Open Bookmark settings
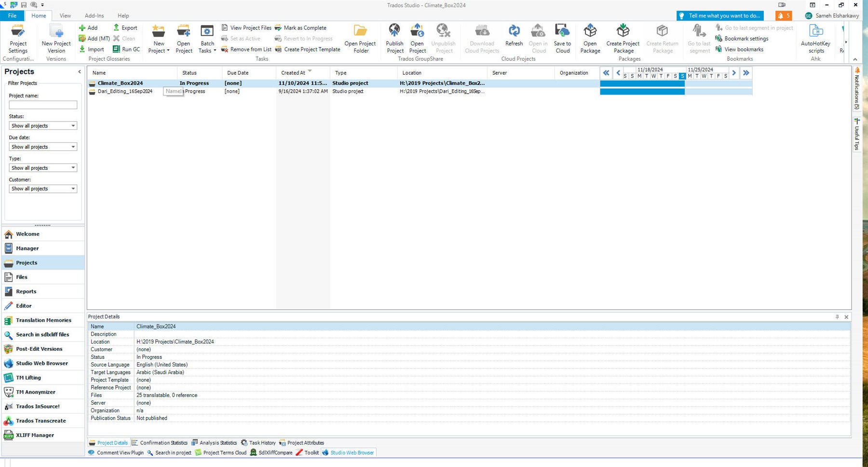 click(x=742, y=39)
